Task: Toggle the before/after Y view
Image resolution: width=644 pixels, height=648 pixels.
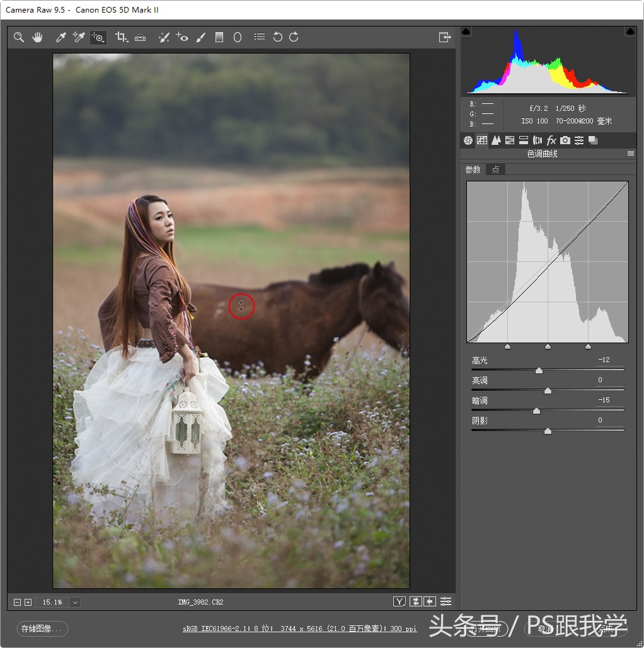Action: [399, 601]
